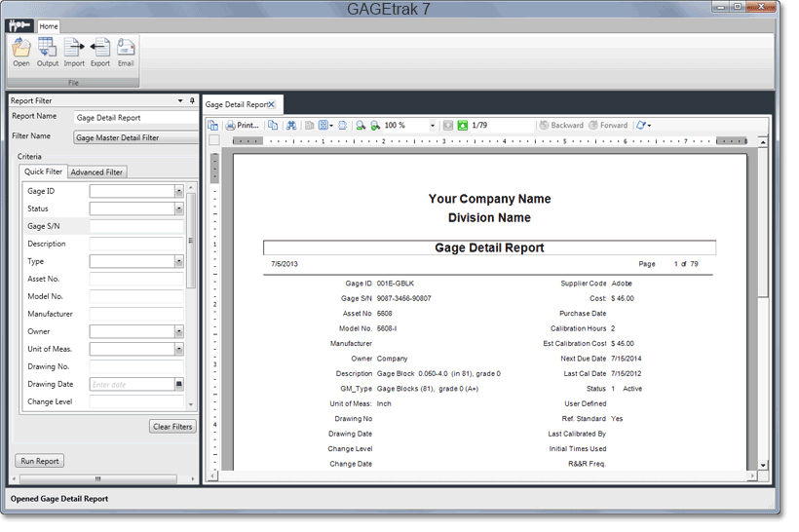
Task: Click the Opened Gage Detail Report status text
Action: pyautogui.click(x=59, y=499)
